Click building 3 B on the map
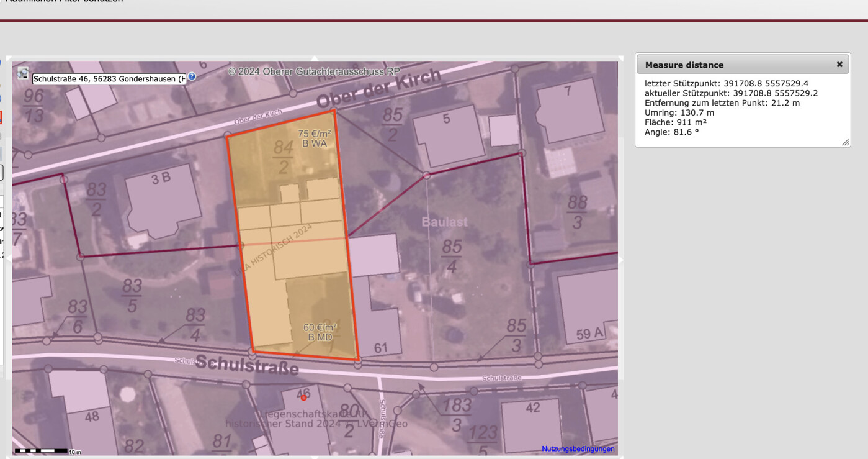 [x=161, y=179]
